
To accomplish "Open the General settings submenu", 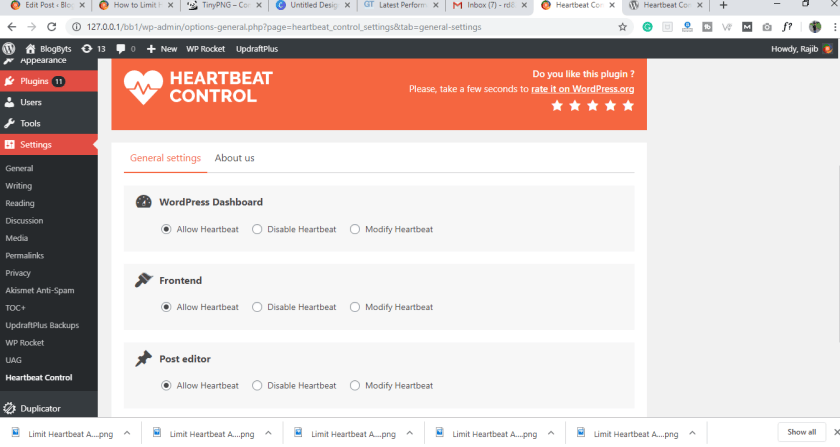I will pos(19,168).
